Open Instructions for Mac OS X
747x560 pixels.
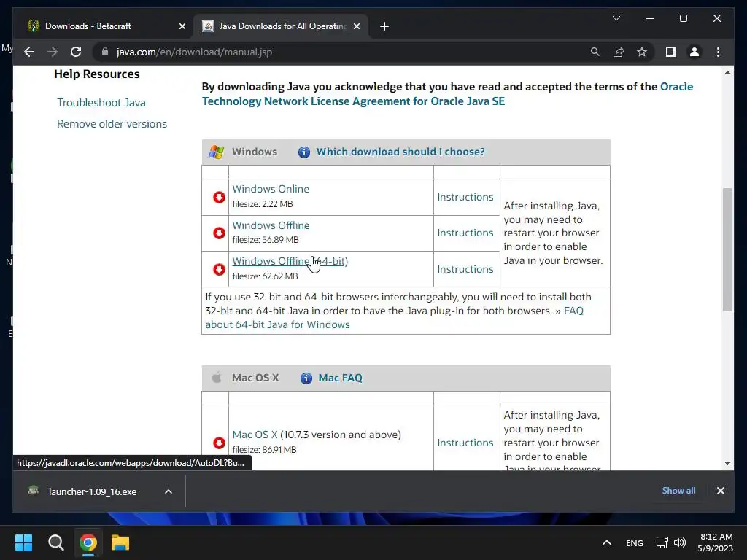465,443
